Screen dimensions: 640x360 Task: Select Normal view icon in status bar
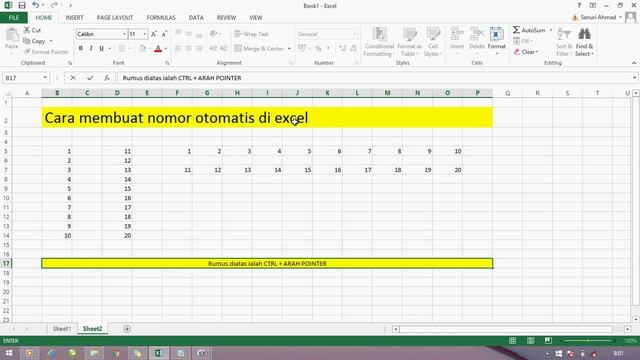click(513, 340)
